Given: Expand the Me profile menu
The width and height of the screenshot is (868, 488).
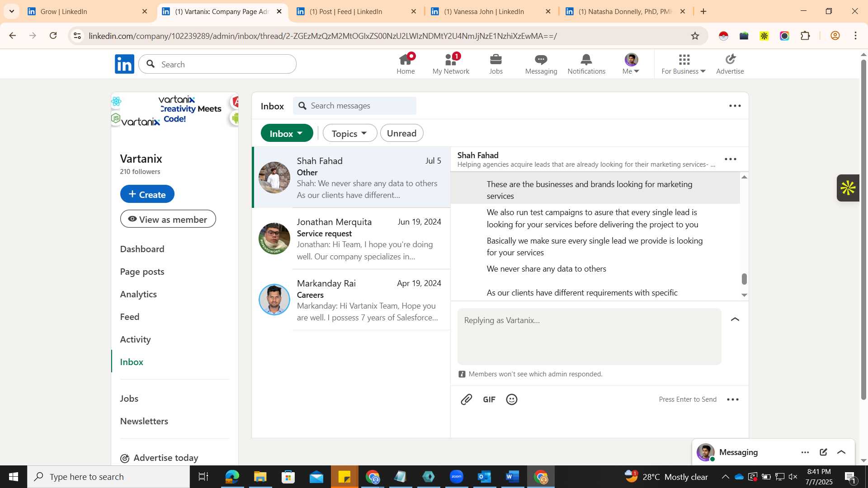Looking at the screenshot, I should point(631,64).
